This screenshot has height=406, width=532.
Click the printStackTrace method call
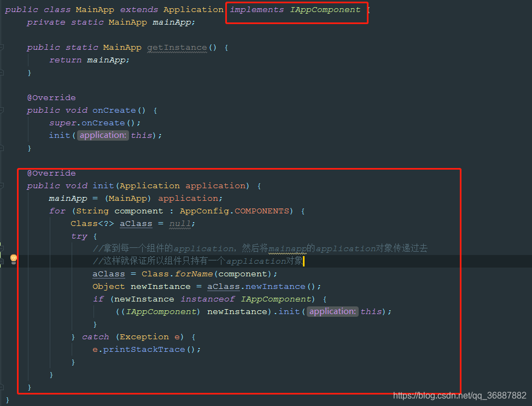pos(144,349)
